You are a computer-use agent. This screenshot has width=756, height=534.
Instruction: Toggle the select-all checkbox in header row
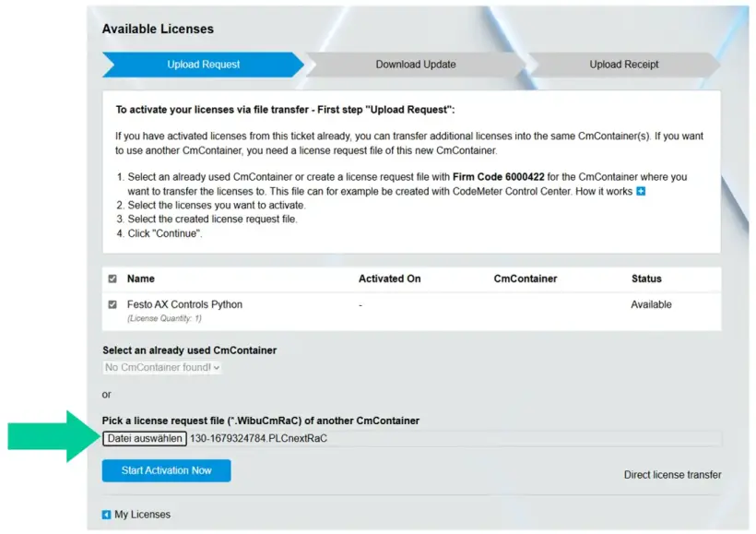click(112, 278)
